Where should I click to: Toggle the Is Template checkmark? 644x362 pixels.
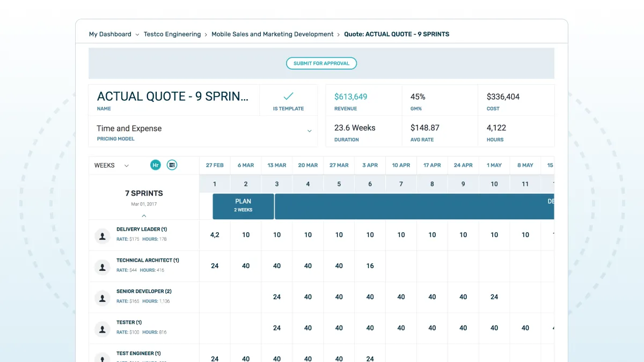tap(288, 96)
